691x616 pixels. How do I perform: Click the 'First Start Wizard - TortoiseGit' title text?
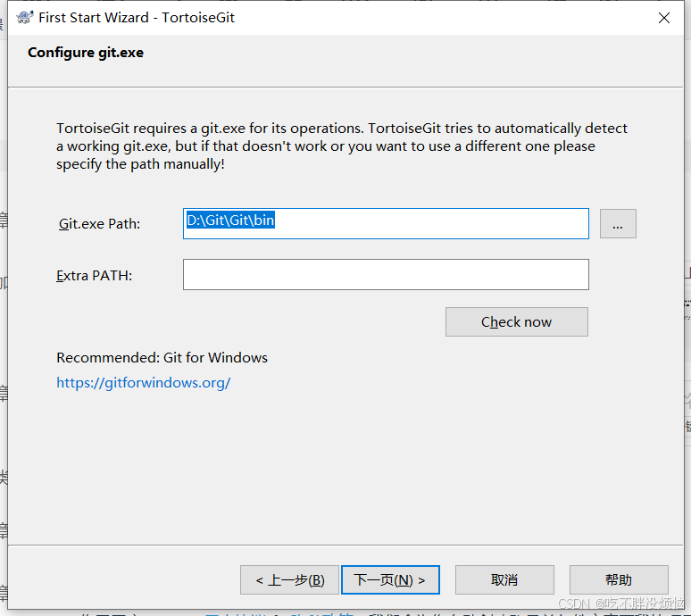[x=137, y=18]
